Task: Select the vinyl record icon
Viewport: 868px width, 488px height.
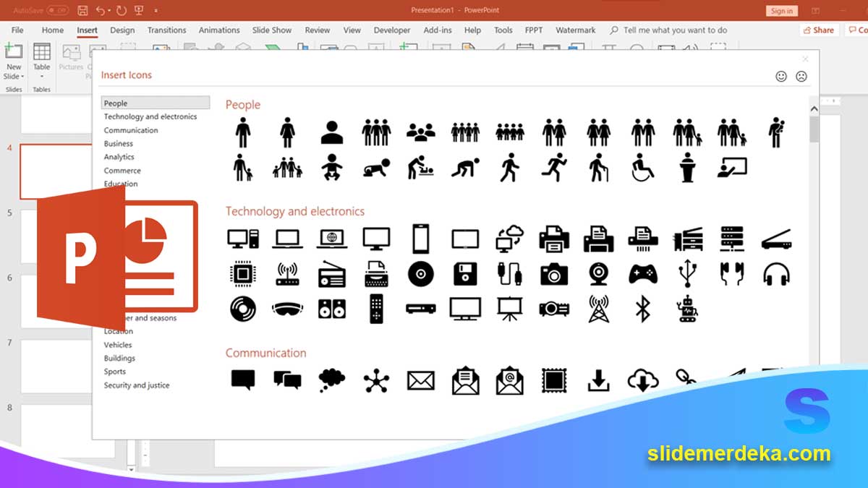Action: [x=243, y=309]
